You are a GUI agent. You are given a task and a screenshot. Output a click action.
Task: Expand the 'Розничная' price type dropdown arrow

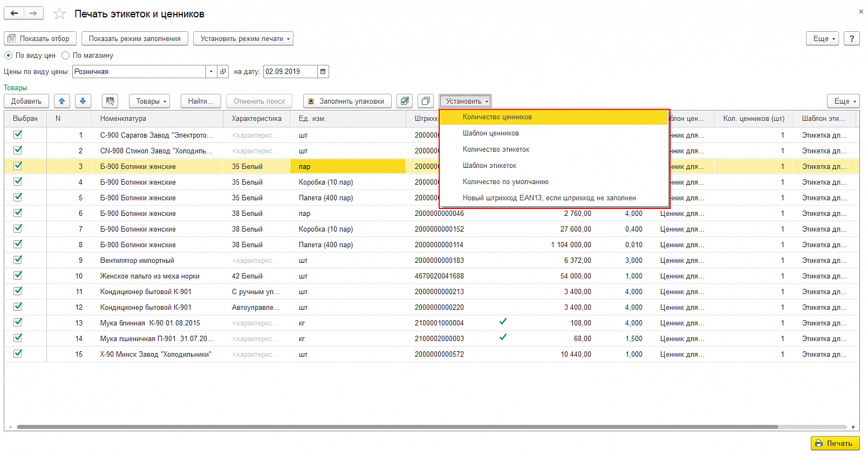pyautogui.click(x=212, y=72)
